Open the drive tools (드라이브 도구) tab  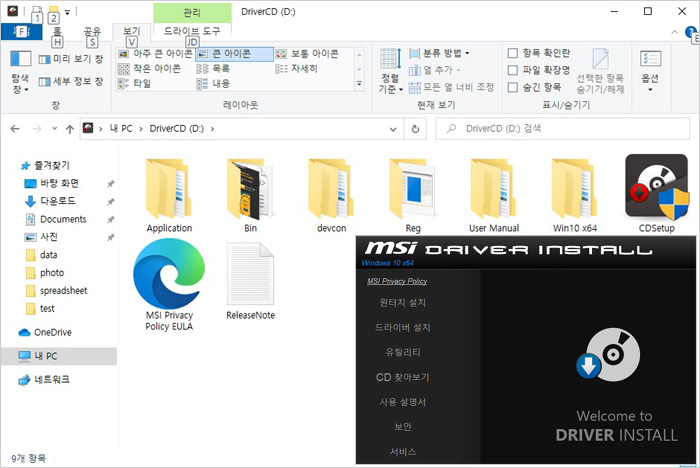click(x=190, y=31)
